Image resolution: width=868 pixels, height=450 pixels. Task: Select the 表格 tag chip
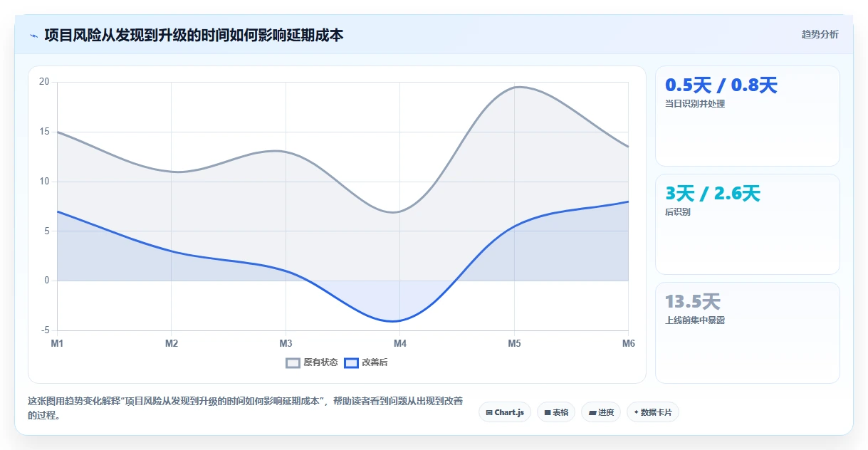(x=556, y=412)
